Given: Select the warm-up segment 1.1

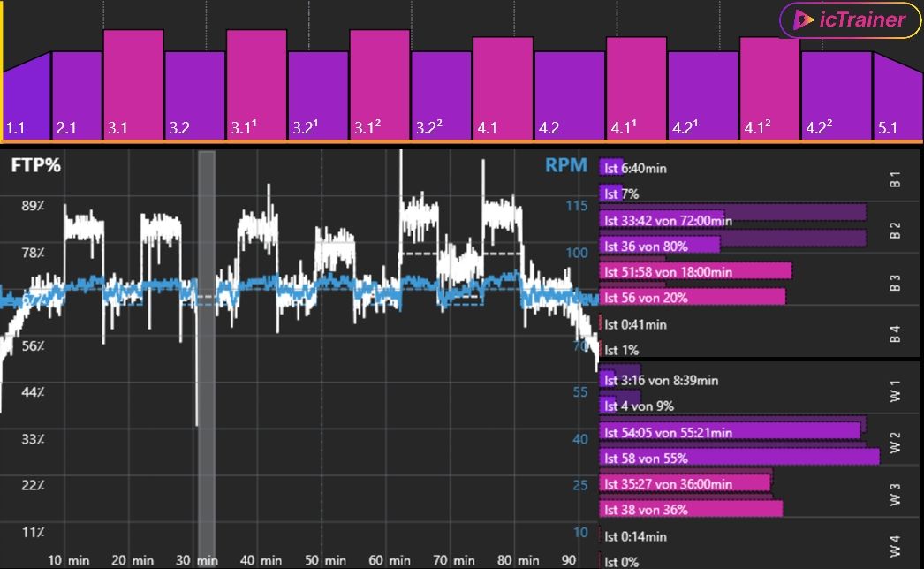Looking at the screenshot, I should tap(27, 99).
